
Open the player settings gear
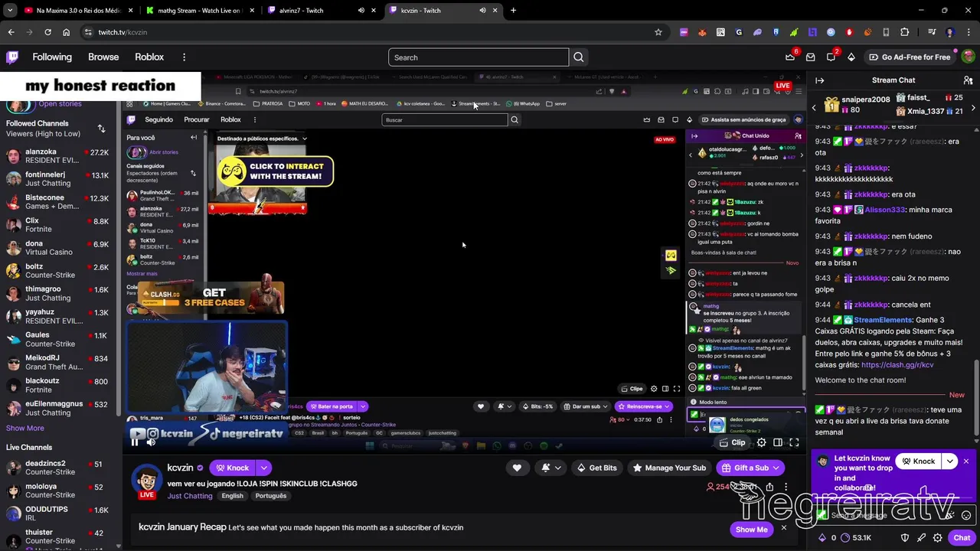(x=761, y=442)
